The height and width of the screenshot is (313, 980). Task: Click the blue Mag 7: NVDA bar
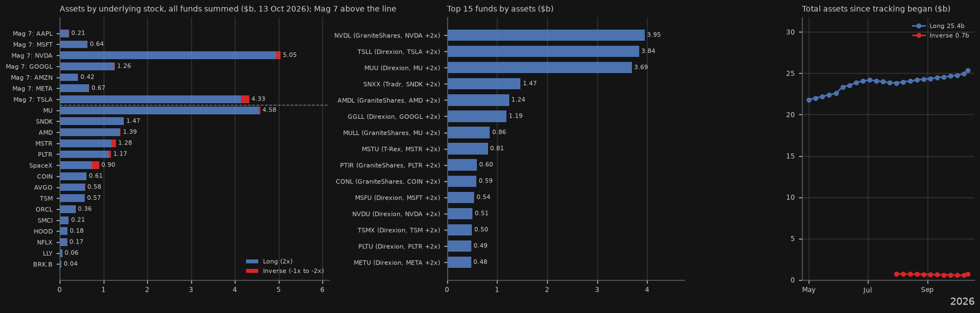[168, 55]
